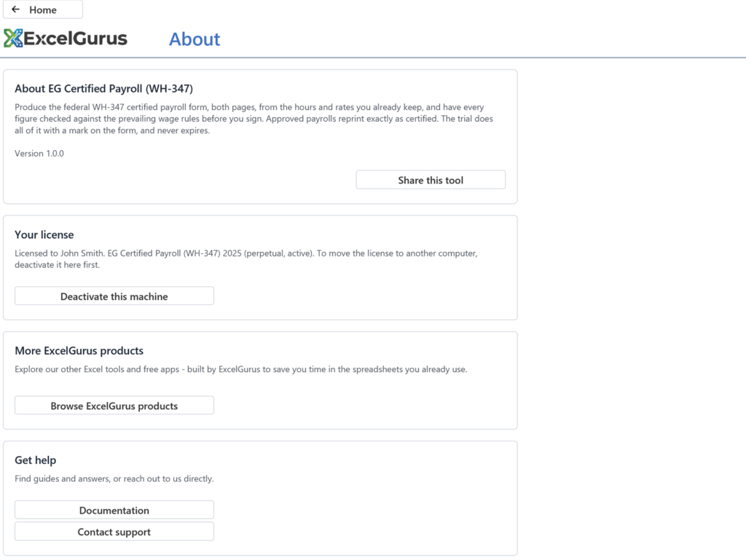Select the Version 1.0.0 text

pos(39,154)
